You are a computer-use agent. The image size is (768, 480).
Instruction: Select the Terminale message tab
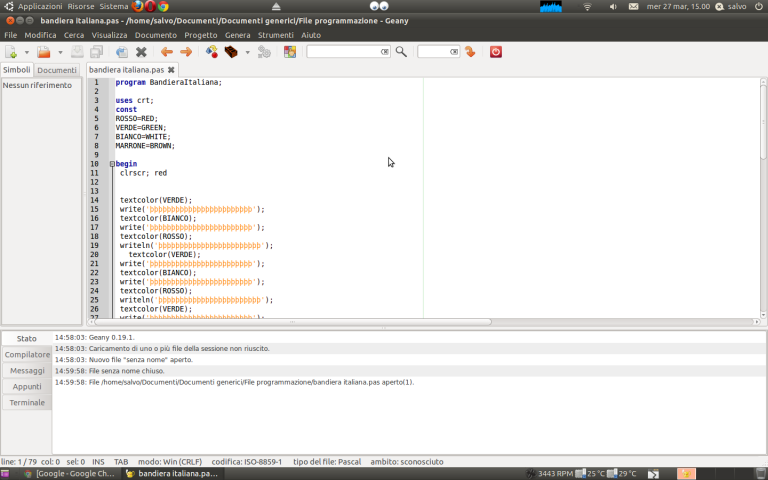click(x=27, y=403)
